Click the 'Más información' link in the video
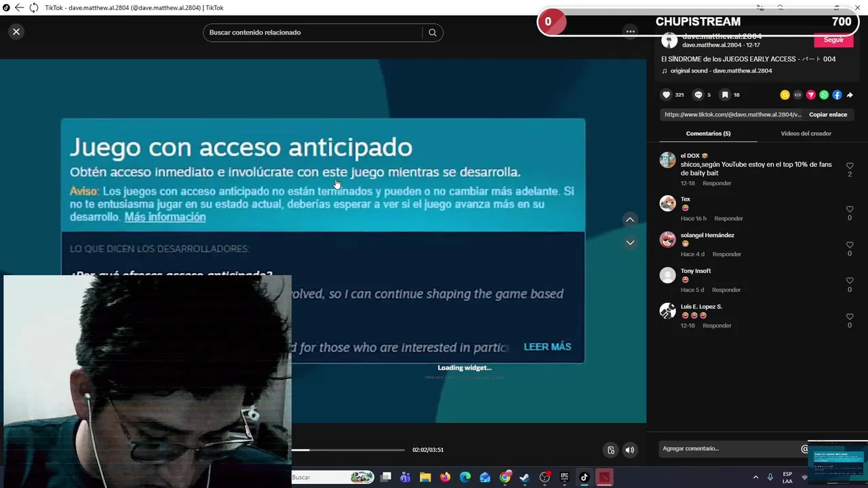Viewport: 868px width, 488px height. [x=165, y=217]
